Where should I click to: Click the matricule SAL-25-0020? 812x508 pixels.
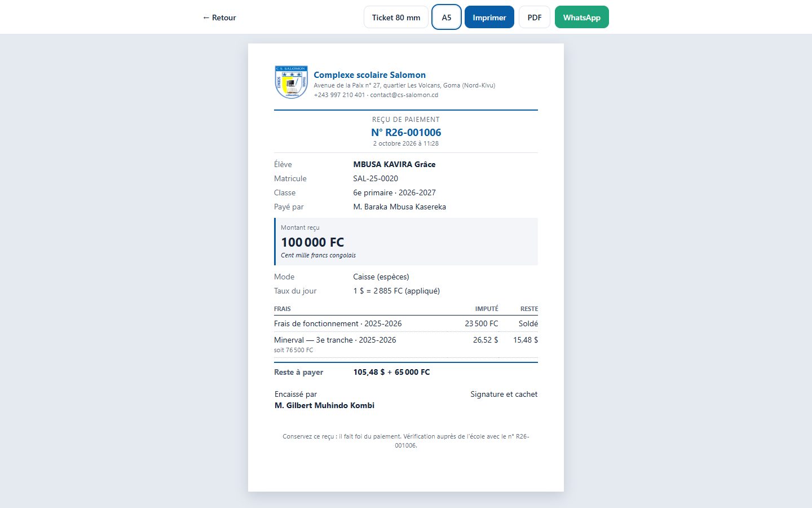(x=376, y=178)
